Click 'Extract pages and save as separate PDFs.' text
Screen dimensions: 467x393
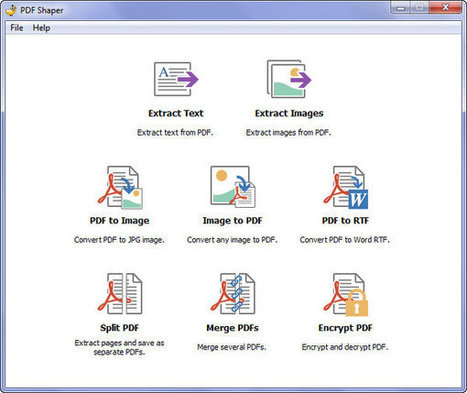coord(119,347)
